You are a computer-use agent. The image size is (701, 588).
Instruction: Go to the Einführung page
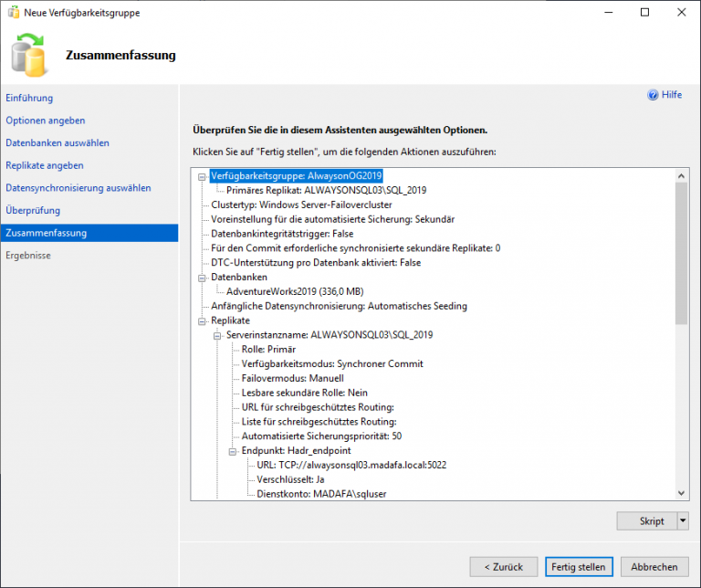click(29, 98)
